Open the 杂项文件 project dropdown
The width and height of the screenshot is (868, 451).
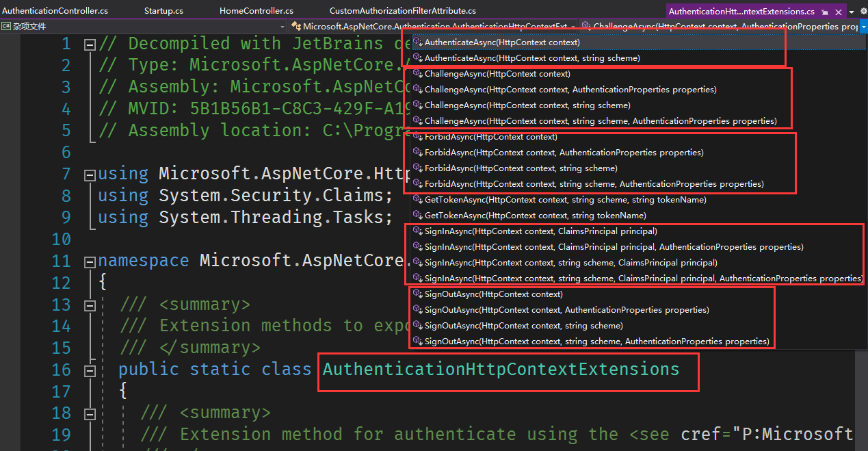coord(282,27)
